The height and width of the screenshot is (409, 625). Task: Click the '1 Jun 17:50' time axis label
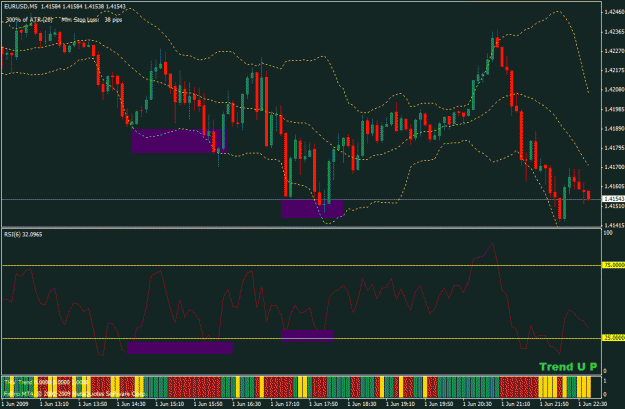pos(324,404)
